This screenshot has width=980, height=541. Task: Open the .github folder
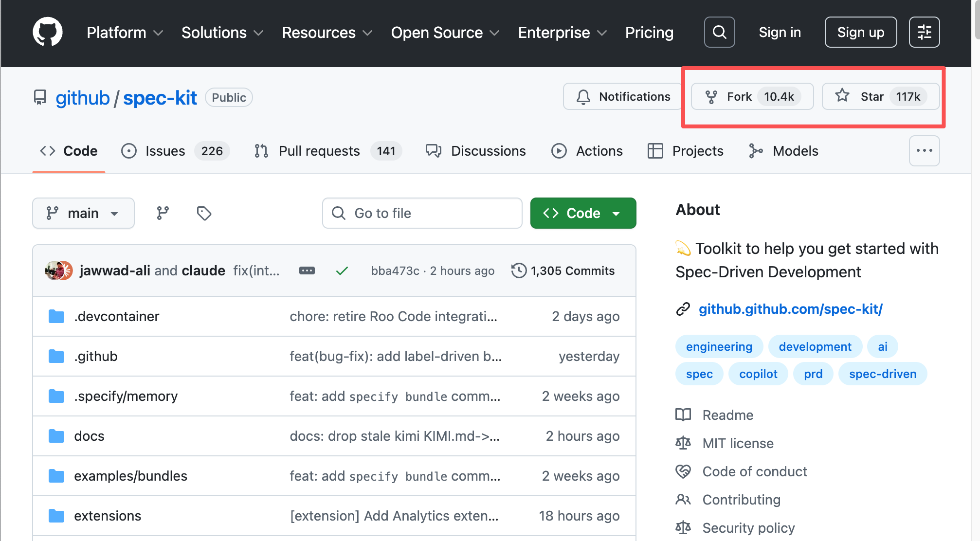point(96,356)
